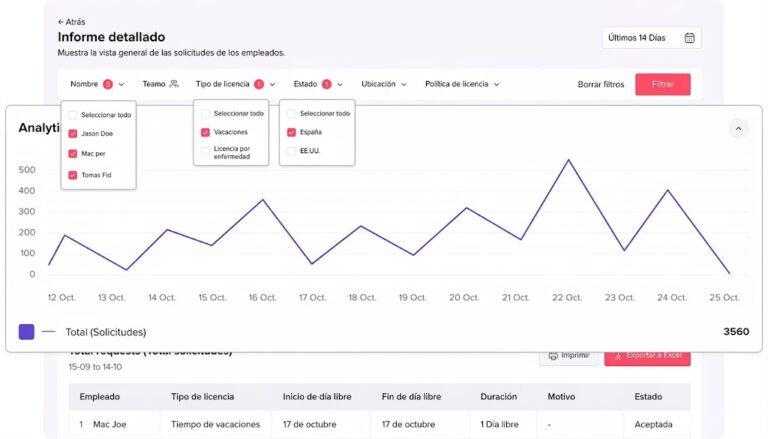The height and width of the screenshot is (439, 768).
Task: Go back via the Atrás link
Action: point(72,22)
